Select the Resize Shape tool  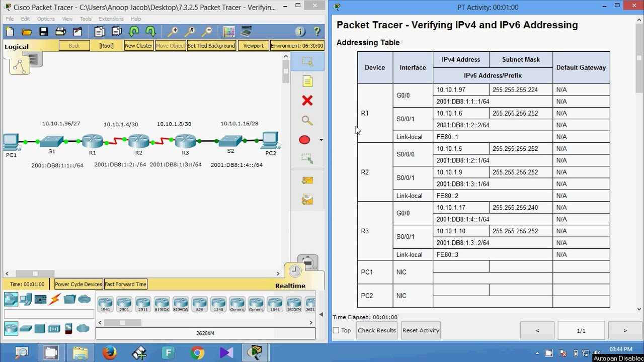(x=307, y=159)
